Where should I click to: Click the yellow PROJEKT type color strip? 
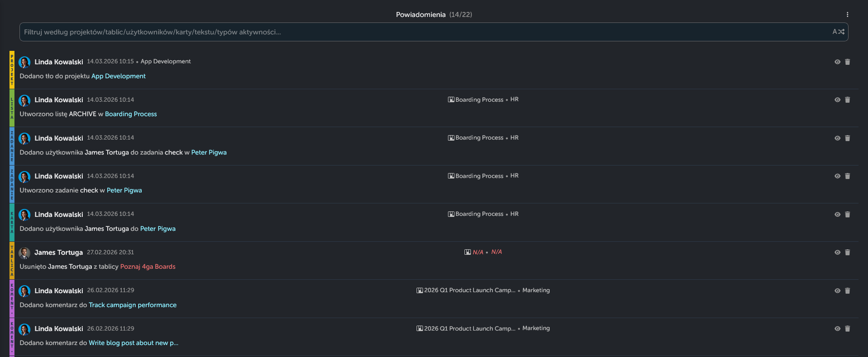pos(12,70)
